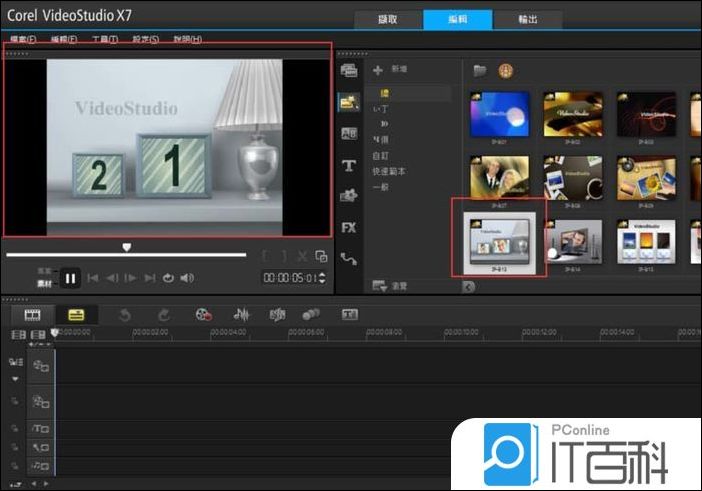Switch to Timeline view

pos(76,315)
